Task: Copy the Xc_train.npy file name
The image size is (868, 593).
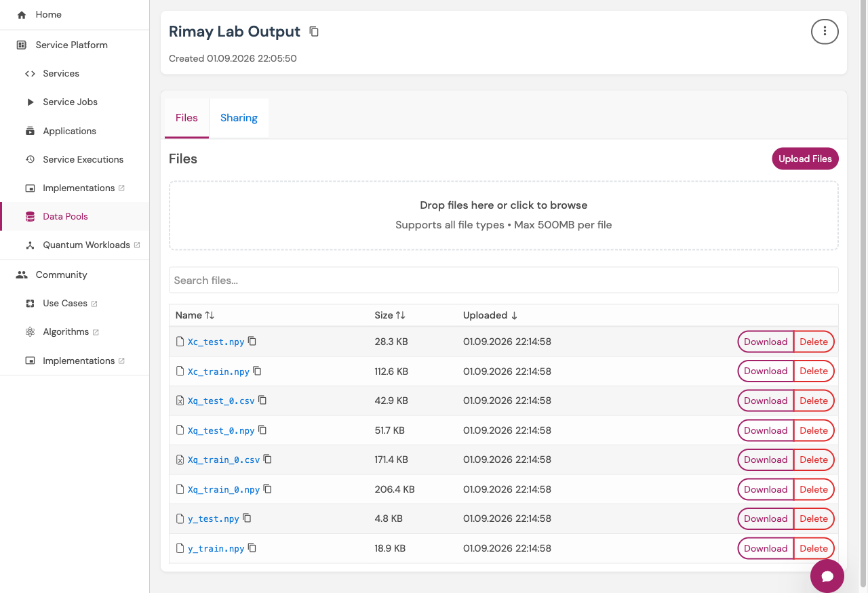Action: tap(257, 371)
